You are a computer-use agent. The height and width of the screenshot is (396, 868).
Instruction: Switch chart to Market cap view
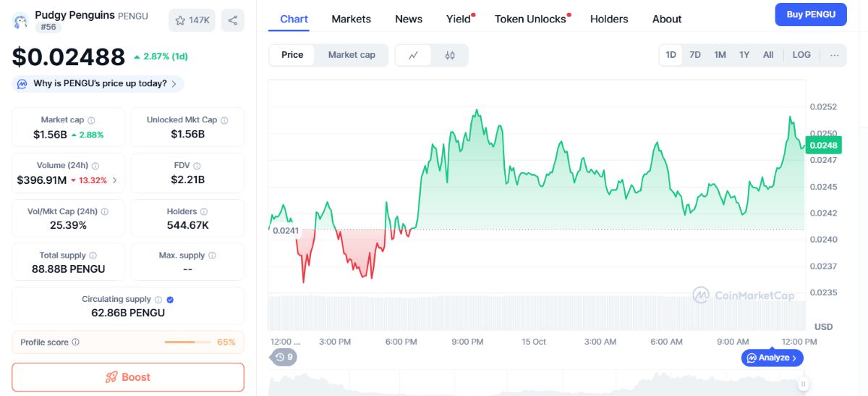(x=352, y=55)
